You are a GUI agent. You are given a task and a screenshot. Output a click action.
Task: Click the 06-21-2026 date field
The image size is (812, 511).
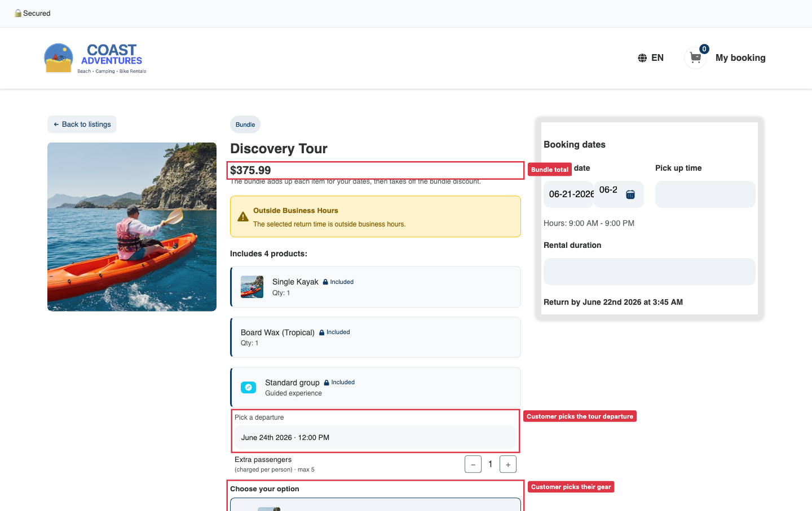569,194
